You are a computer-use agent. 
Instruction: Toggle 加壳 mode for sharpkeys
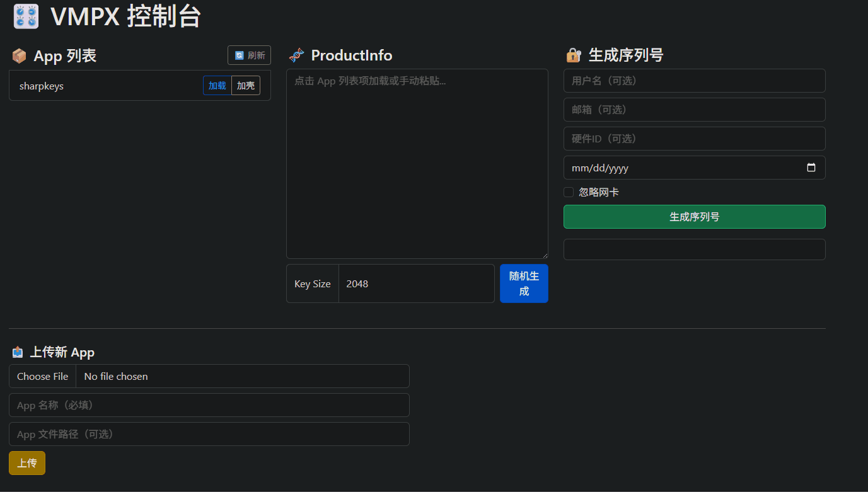point(246,85)
